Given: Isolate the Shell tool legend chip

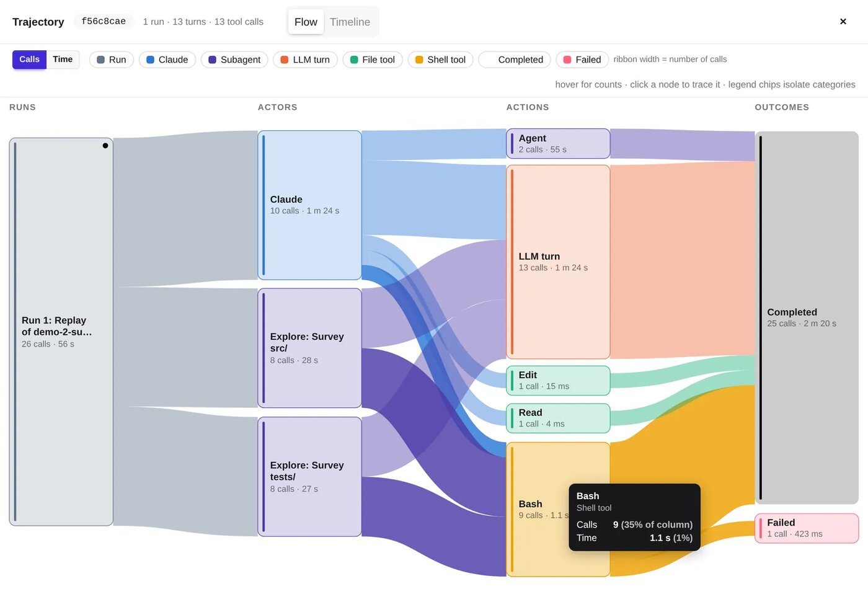Looking at the screenshot, I should [440, 60].
